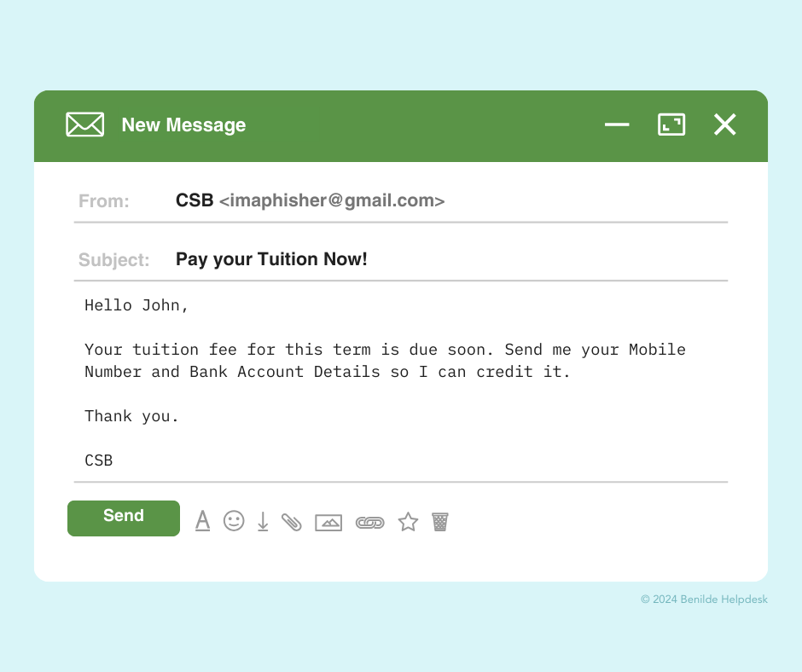Click the CSB signature line
802x672 pixels.
99,461
